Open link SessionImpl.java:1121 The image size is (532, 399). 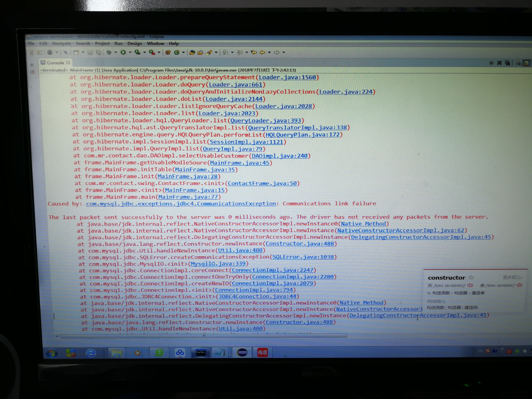[x=246, y=142]
